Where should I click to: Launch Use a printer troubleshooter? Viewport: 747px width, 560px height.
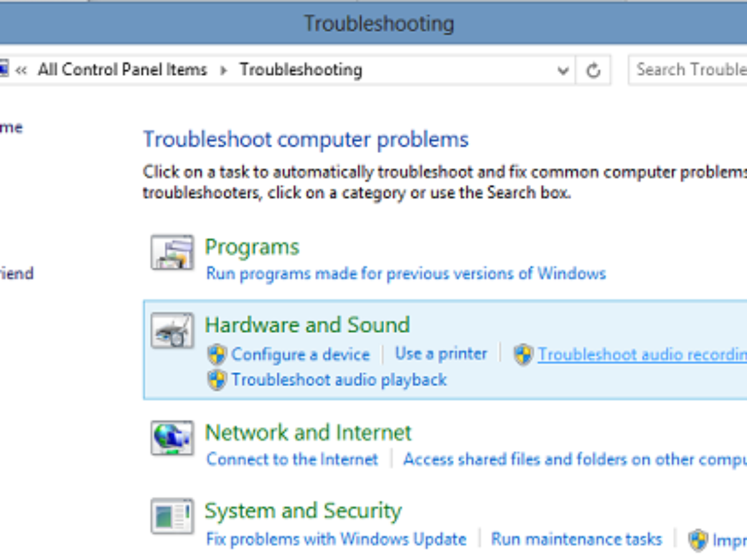coord(441,353)
